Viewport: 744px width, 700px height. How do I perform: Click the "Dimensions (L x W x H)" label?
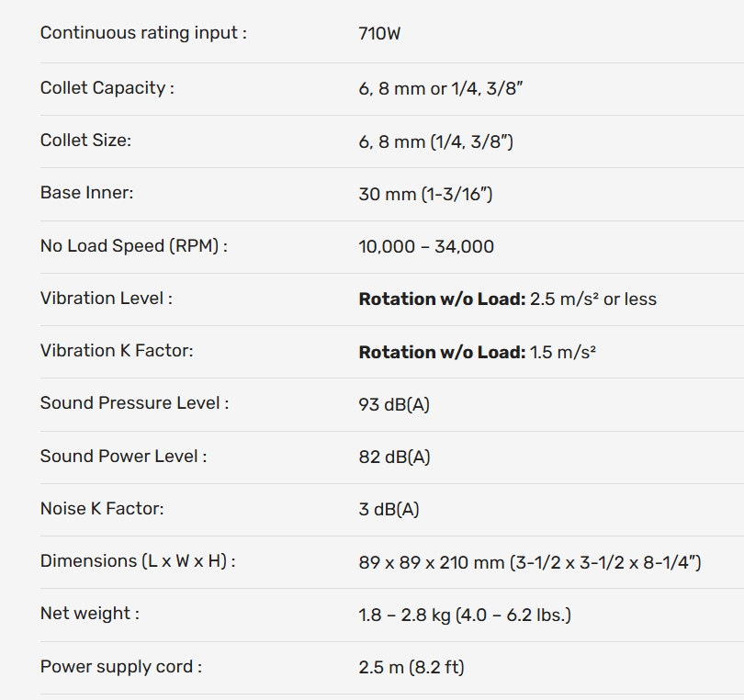pos(138,561)
